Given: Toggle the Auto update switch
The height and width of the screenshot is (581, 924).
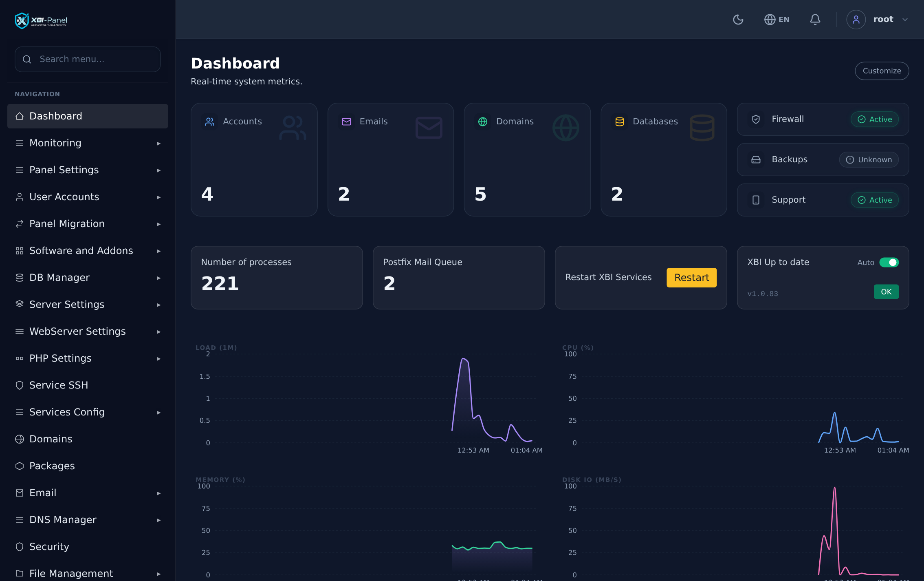Looking at the screenshot, I should [889, 262].
